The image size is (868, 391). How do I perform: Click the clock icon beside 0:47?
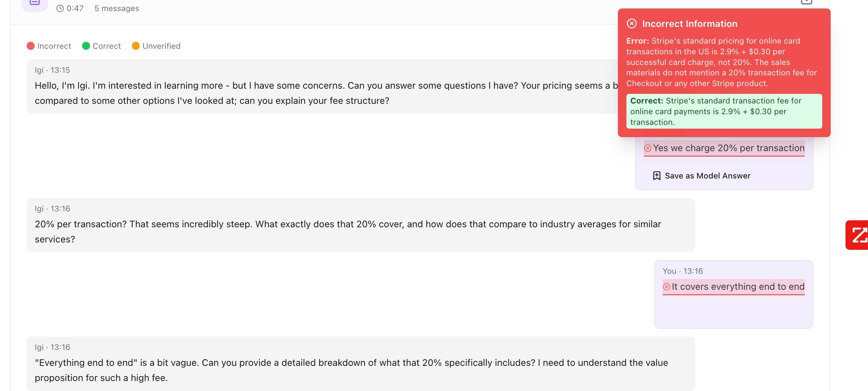(x=60, y=8)
